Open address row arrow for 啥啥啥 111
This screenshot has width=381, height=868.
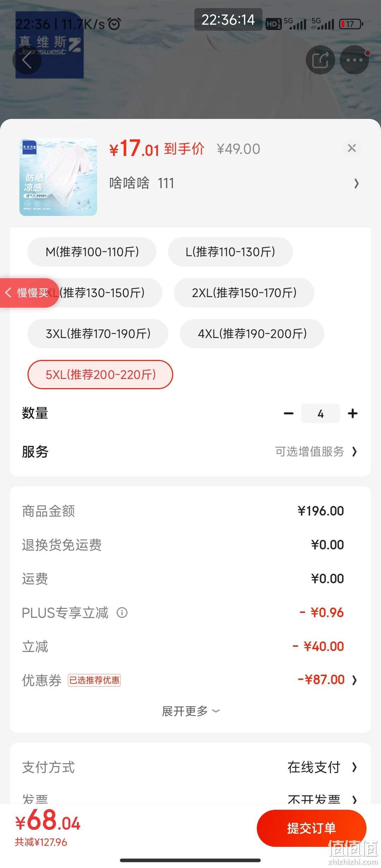(356, 183)
